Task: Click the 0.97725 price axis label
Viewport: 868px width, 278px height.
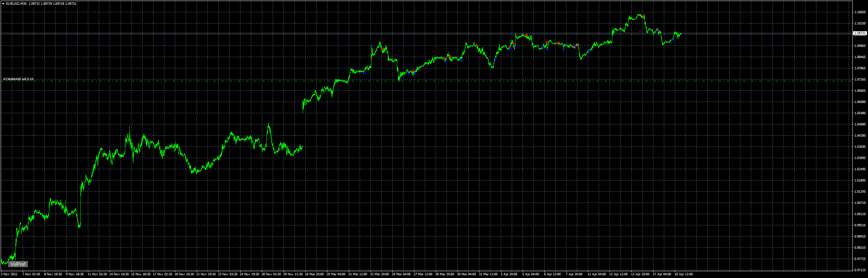Action: pyautogui.click(x=860, y=259)
